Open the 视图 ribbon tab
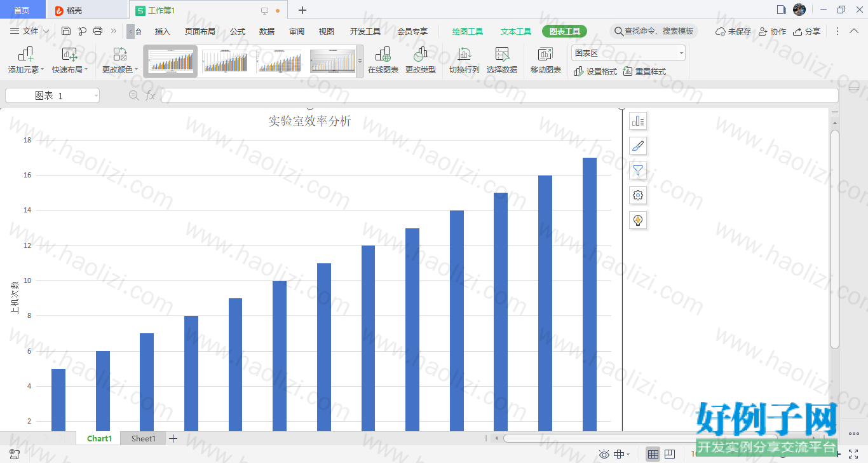 pyautogui.click(x=327, y=31)
